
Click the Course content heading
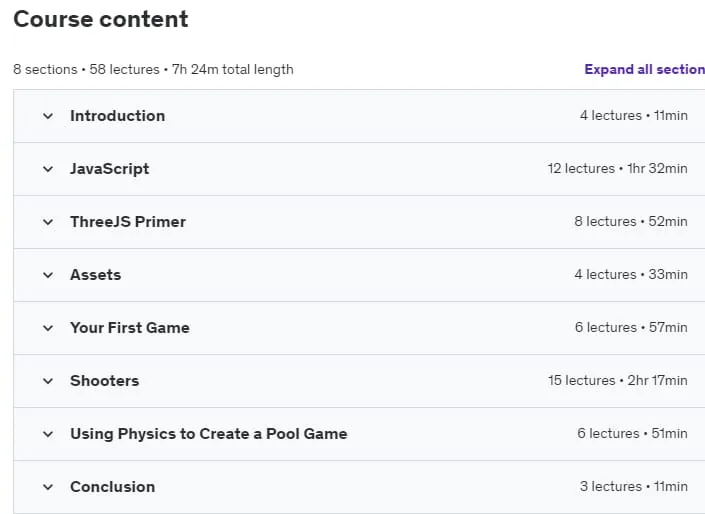(101, 19)
